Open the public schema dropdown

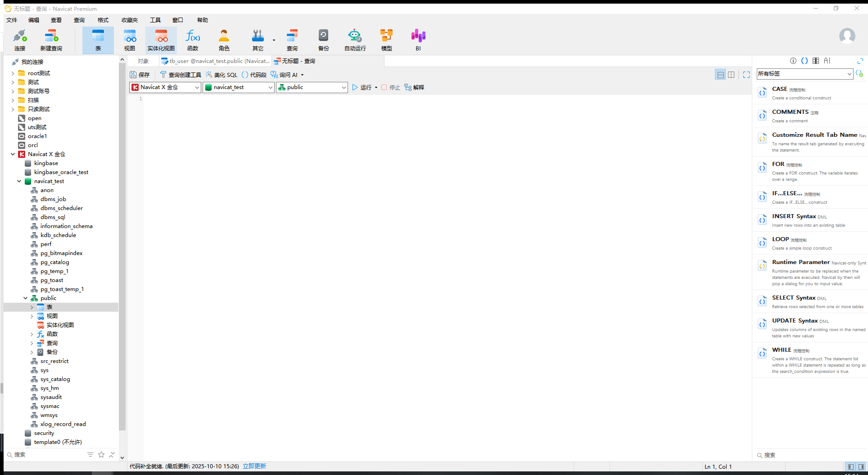click(312, 87)
